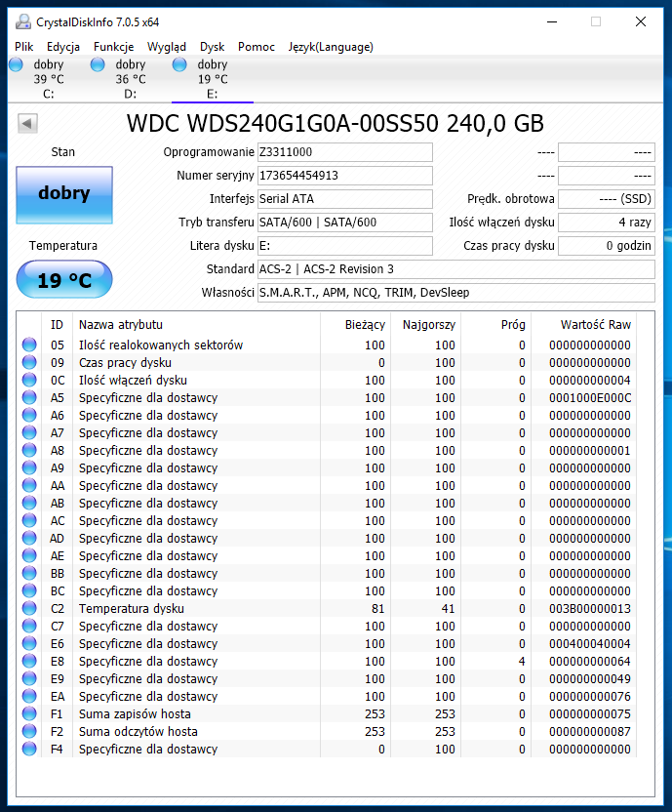Open the Funkcje menu
The height and width of the screenshot is (812, 672).
coord(113,47)
